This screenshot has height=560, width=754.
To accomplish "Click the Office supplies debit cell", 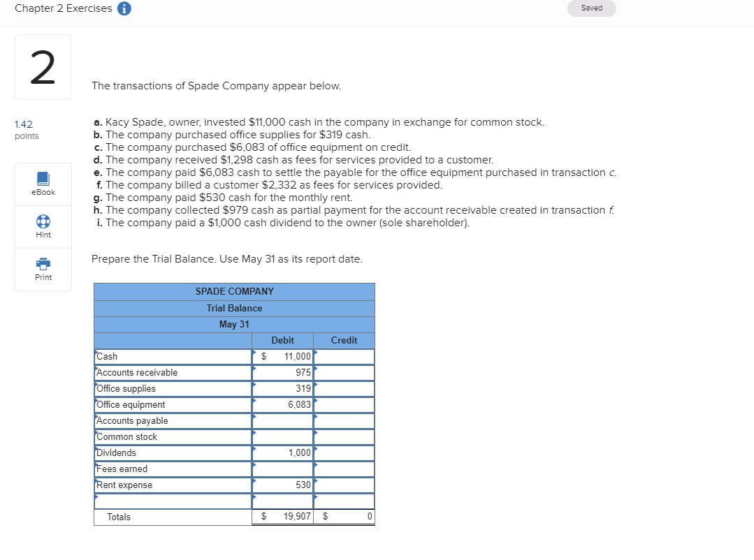I will point(282,388).
